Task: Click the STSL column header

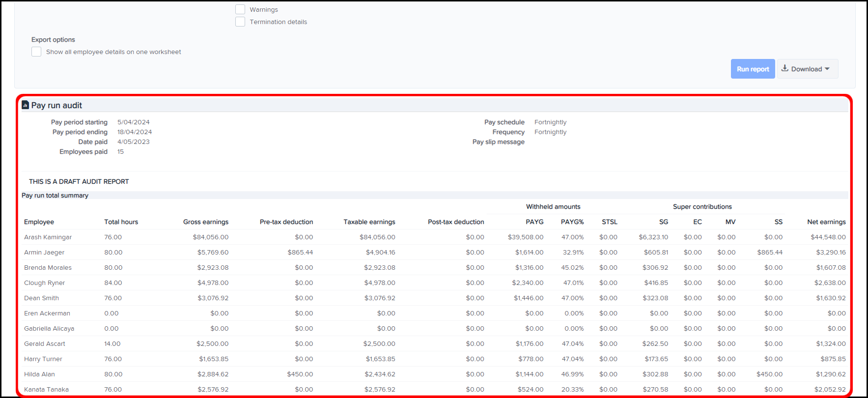Action: [610, 222]
